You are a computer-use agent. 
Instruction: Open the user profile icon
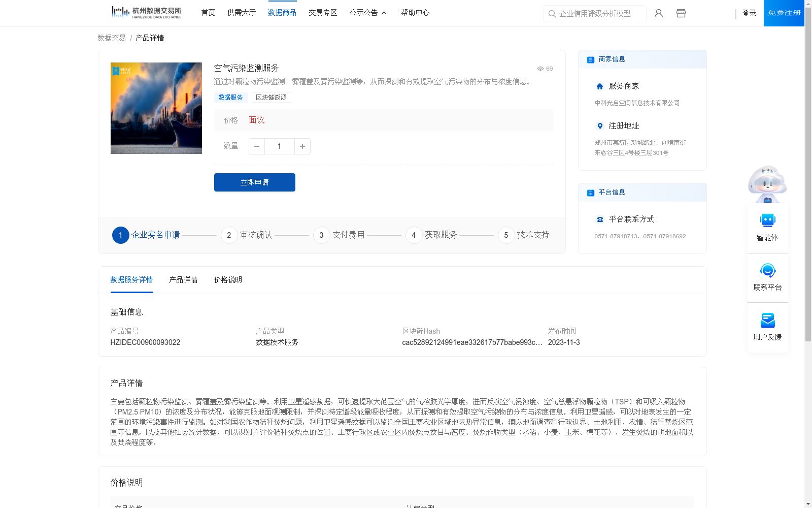coord(659,13)
